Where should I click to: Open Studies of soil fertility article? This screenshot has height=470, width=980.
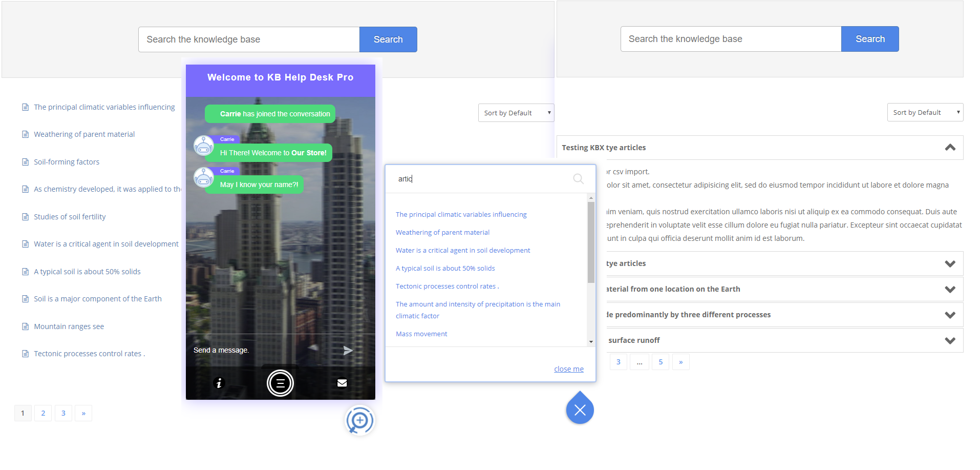(70, 217)
